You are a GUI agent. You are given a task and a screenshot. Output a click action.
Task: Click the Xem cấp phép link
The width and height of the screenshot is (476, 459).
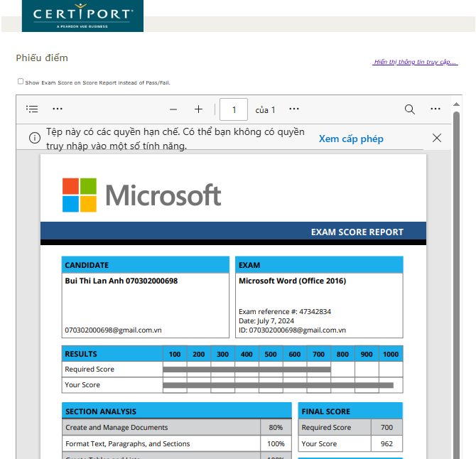pos(351,139)
